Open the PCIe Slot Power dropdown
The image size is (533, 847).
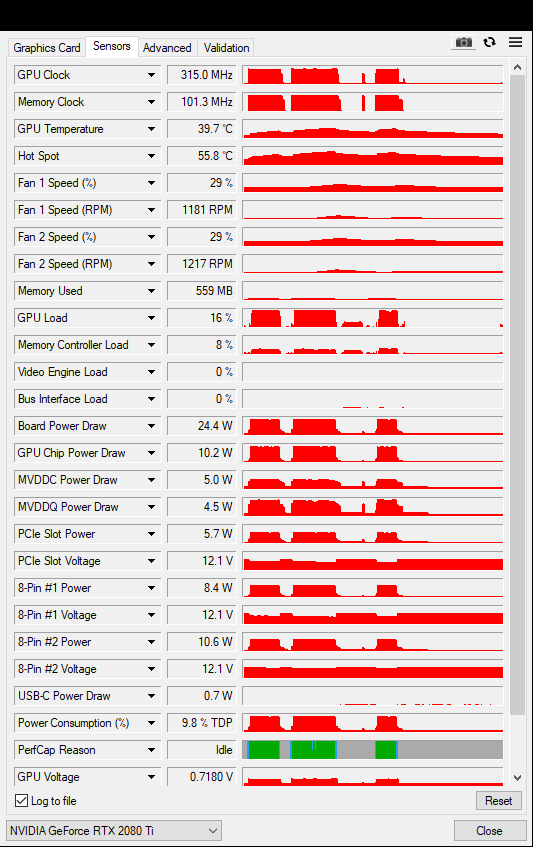(x=151, y=534)
